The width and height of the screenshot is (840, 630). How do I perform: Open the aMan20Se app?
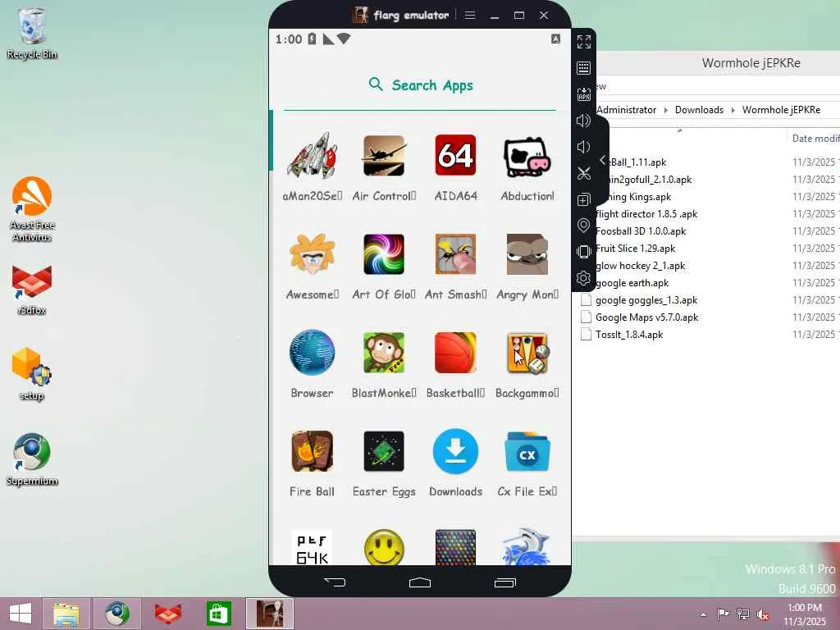click(313, 156)
